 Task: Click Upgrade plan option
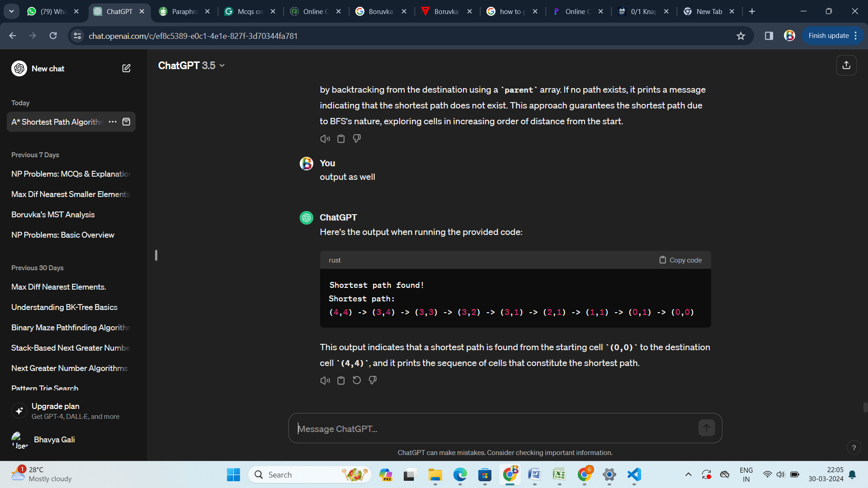(71, 411)
